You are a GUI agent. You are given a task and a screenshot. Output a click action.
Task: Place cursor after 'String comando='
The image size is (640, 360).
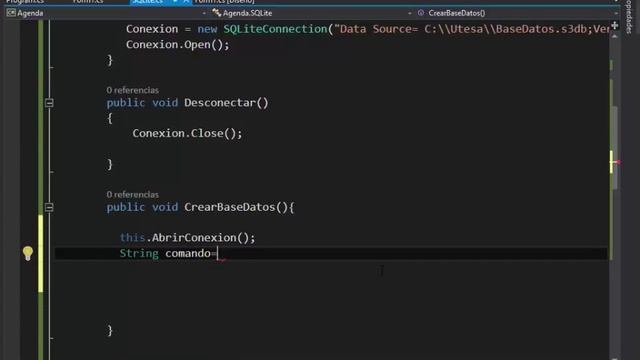point(218,253)
